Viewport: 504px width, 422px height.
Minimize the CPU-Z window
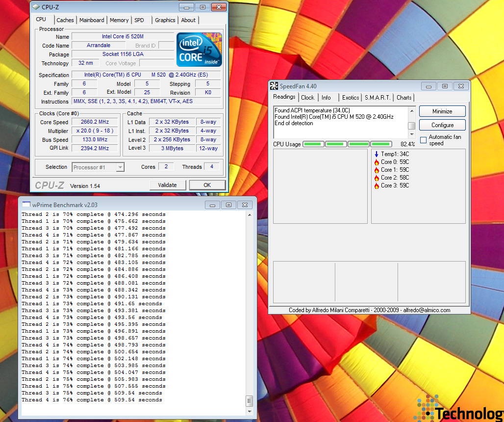pos(186,7)
